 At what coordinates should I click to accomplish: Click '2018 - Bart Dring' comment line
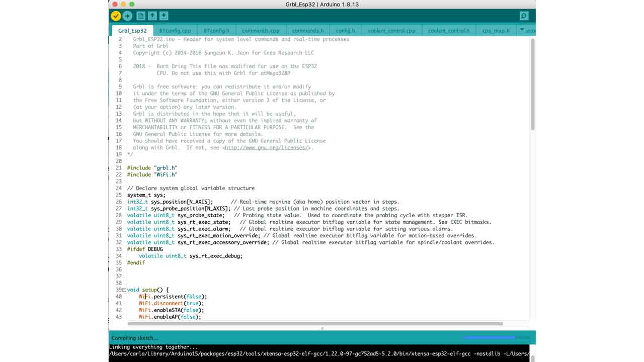point(225,66)
